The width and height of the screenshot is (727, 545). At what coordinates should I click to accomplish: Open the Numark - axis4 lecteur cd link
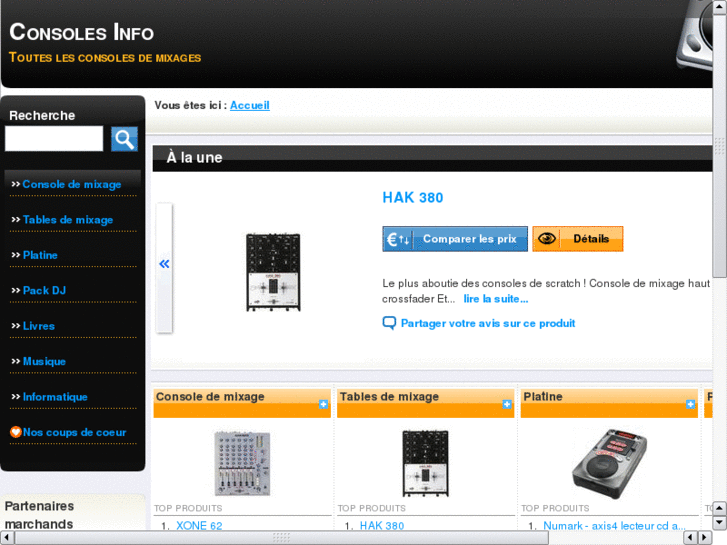click(x=614, y=526)
